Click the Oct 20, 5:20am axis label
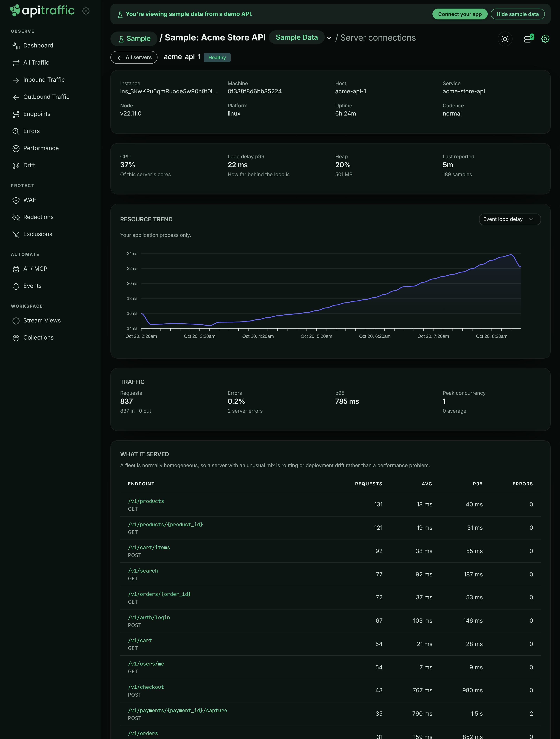Viewport: 560px width, 739px height. pyautogui.click(x=316, y=336)
